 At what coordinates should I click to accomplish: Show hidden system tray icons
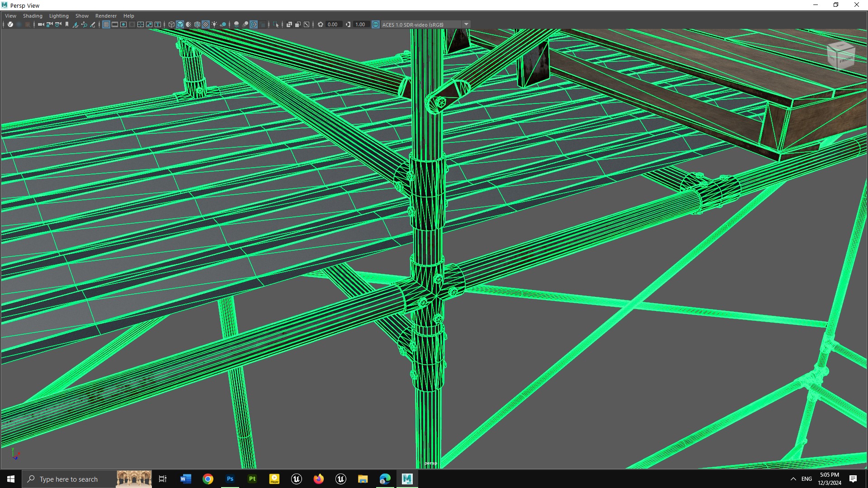pos(793,479)
